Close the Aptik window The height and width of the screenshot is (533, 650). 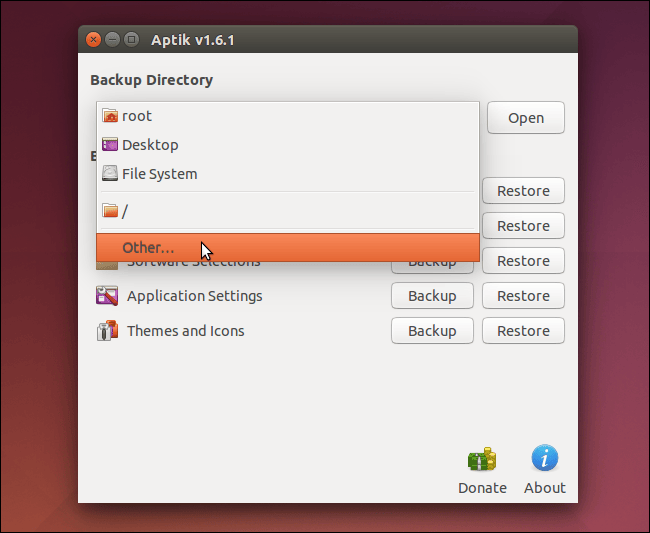tap(94, 40)
